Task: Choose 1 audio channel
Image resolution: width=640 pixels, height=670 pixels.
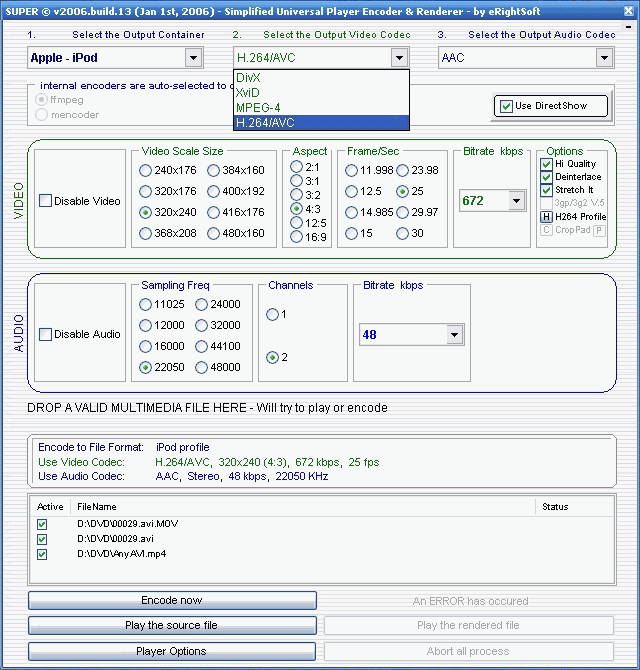Action: [272, 315]
